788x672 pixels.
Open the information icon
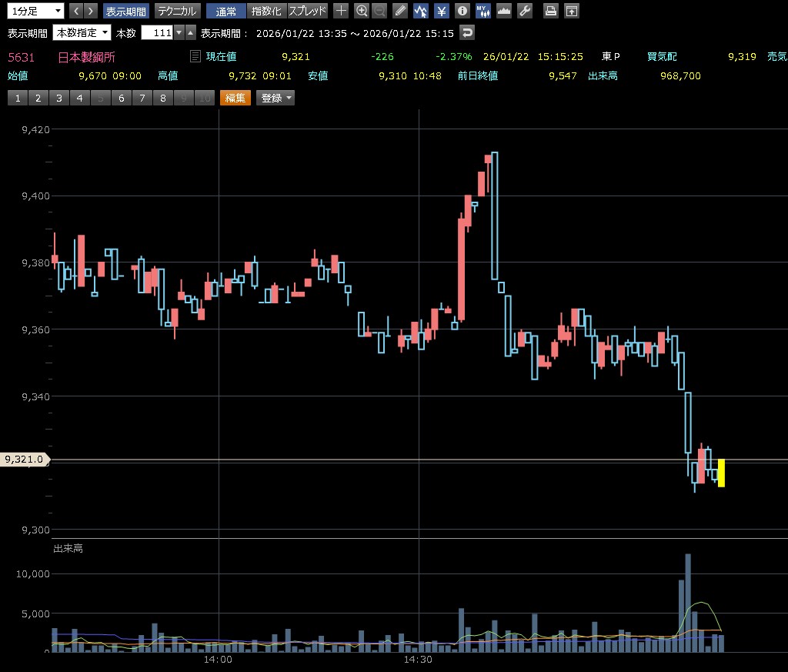[462, 11]
